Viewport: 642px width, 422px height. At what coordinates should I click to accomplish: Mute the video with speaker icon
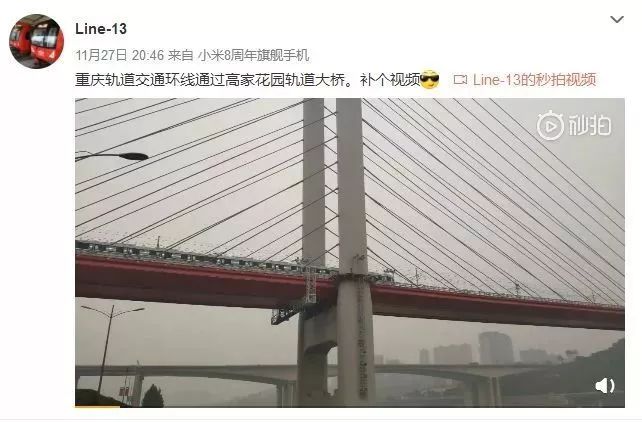(x=605, y=386)
